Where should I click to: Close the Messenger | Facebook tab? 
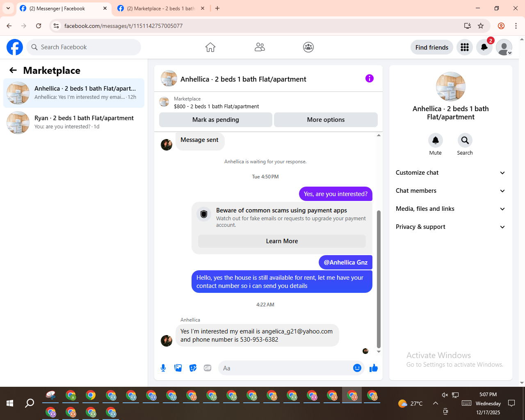click(105, 8)
